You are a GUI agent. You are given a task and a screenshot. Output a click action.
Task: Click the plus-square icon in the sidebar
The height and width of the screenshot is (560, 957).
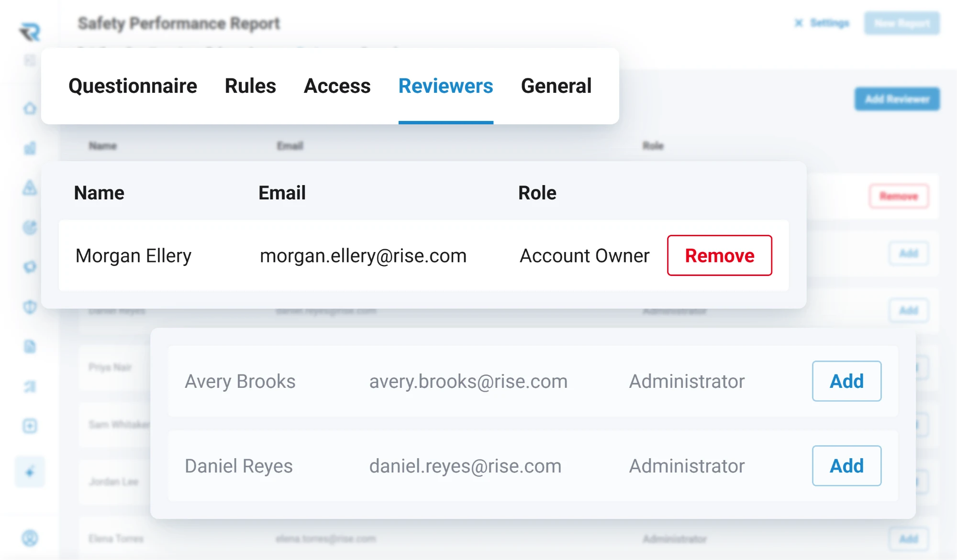click(x=30, y=426)
